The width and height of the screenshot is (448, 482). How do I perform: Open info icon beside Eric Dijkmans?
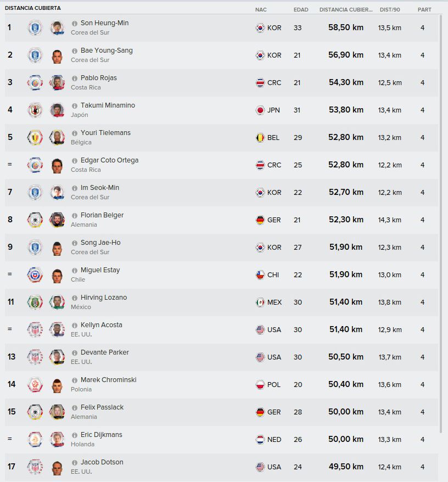75,435
